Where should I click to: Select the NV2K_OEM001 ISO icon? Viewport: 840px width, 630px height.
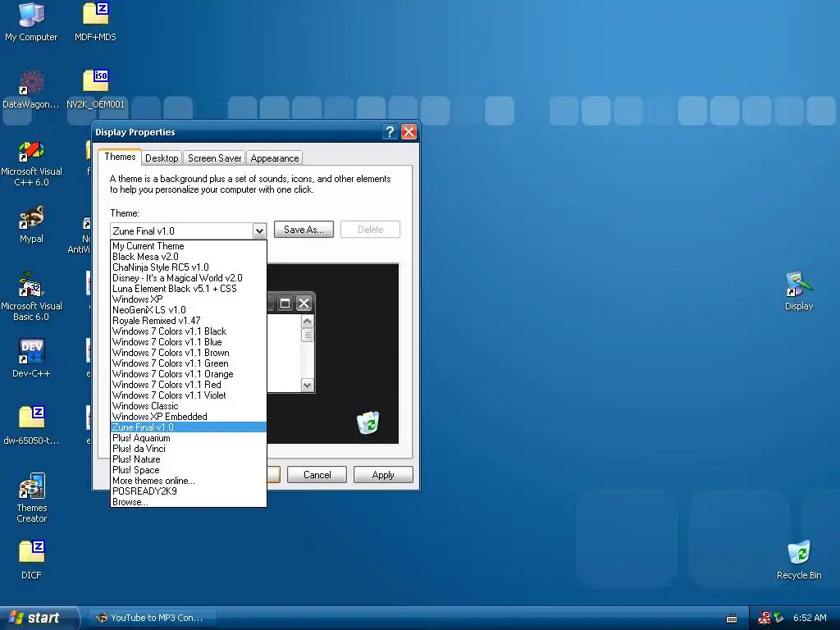[x=95, y=89]
